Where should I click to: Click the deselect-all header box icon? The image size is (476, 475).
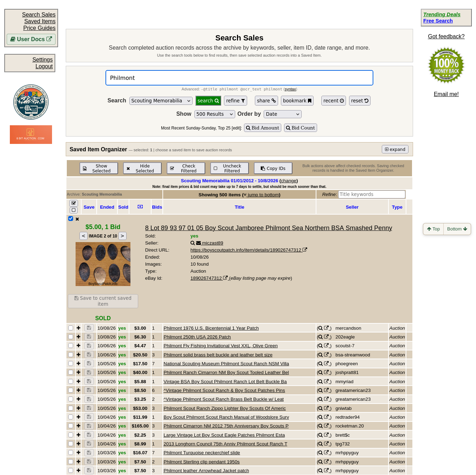pyautogui.click(x=73, y=210)
